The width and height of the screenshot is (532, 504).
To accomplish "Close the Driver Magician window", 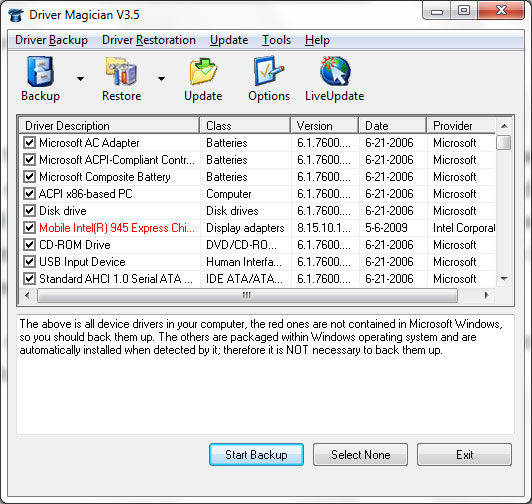I will (x=501, y=11).
